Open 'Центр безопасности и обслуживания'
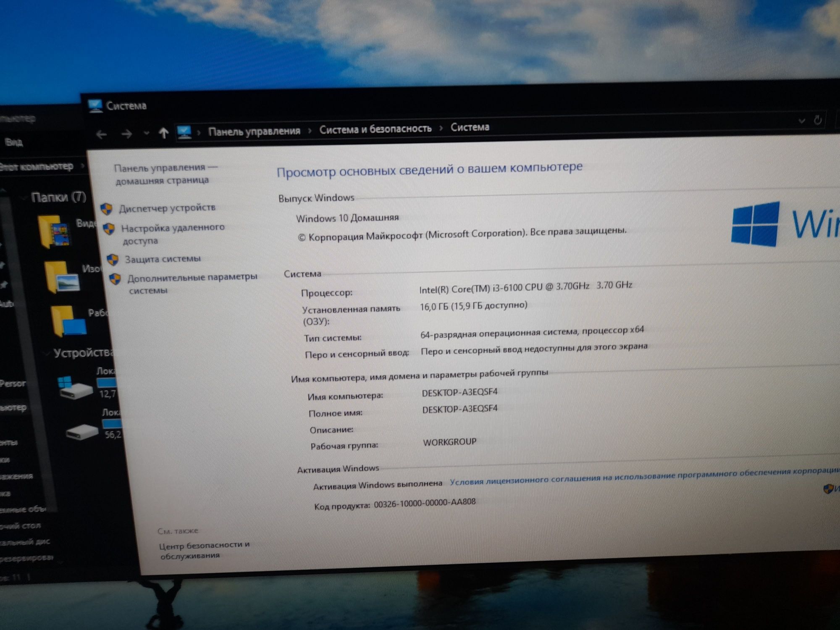 pyautogui.click(x=205, y=550)
